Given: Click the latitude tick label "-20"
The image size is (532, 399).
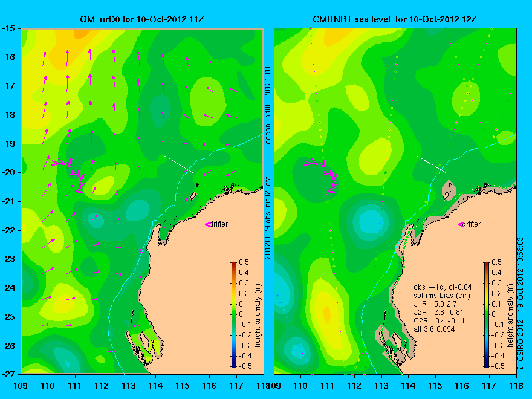Looking at the screenshot, I should point(8,173).
